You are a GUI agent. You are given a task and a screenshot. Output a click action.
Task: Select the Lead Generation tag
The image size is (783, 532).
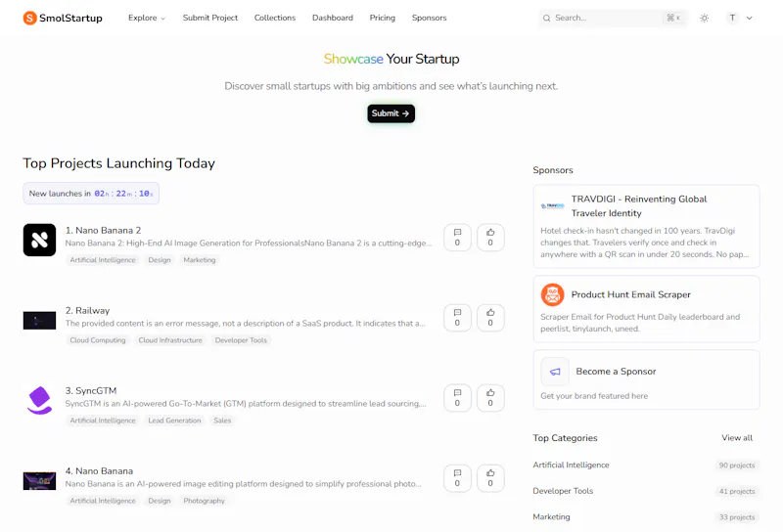coord(174,421)
